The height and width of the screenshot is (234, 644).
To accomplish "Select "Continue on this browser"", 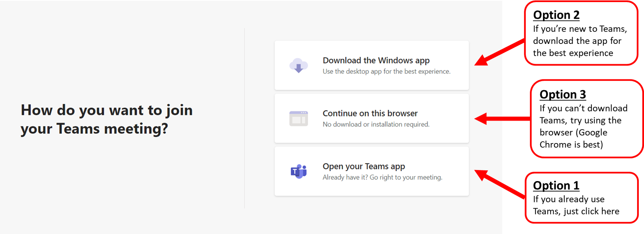I will 372,118.
